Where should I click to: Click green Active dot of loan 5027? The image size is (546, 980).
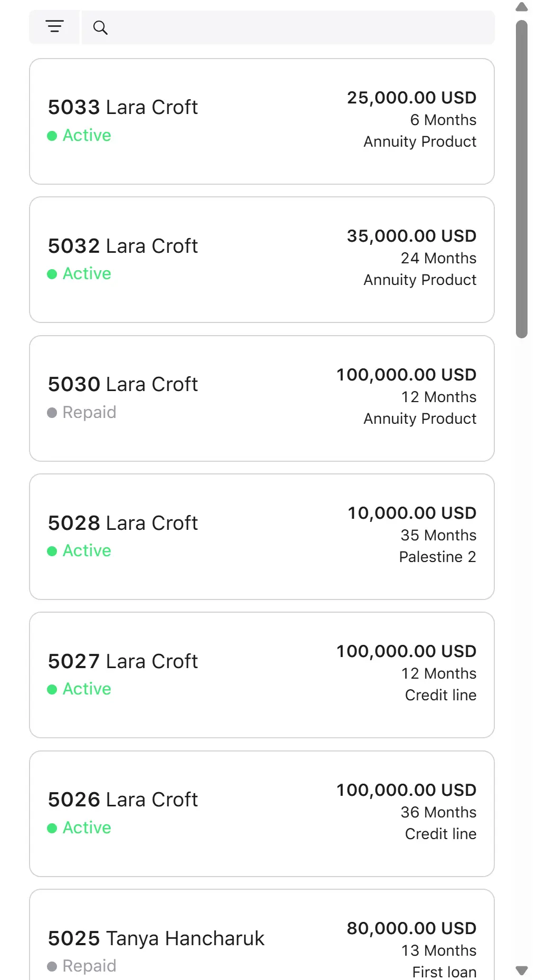click(x=52, y=689)
